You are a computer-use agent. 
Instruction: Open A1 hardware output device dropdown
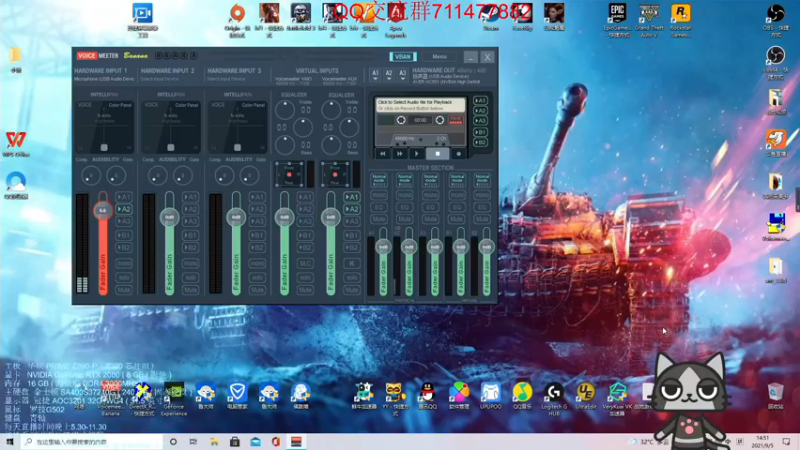(375, 75)
